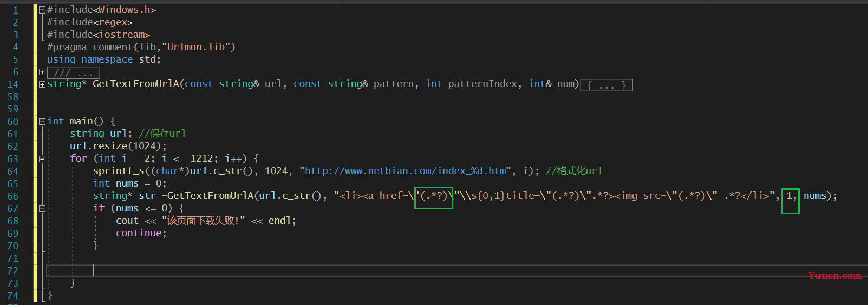Click line number 74 in the gutter
Screen dimensions: 868x305
click(x=12, y=296)
